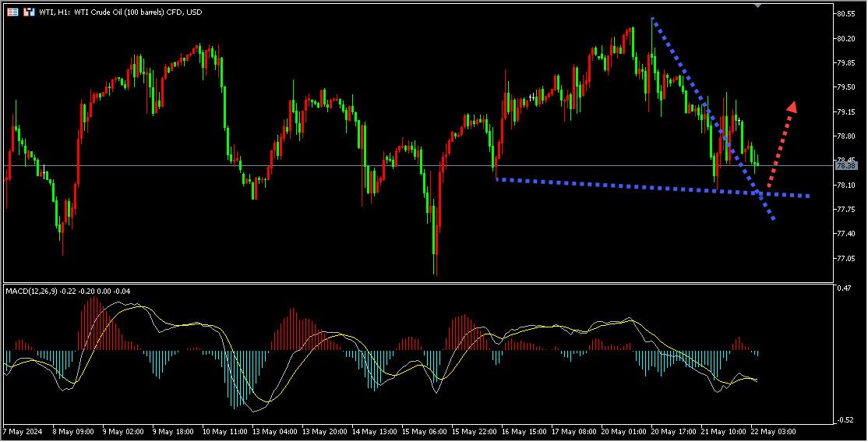
Task: Open the Depth of Market icon
Action: [x=29, y=12]
